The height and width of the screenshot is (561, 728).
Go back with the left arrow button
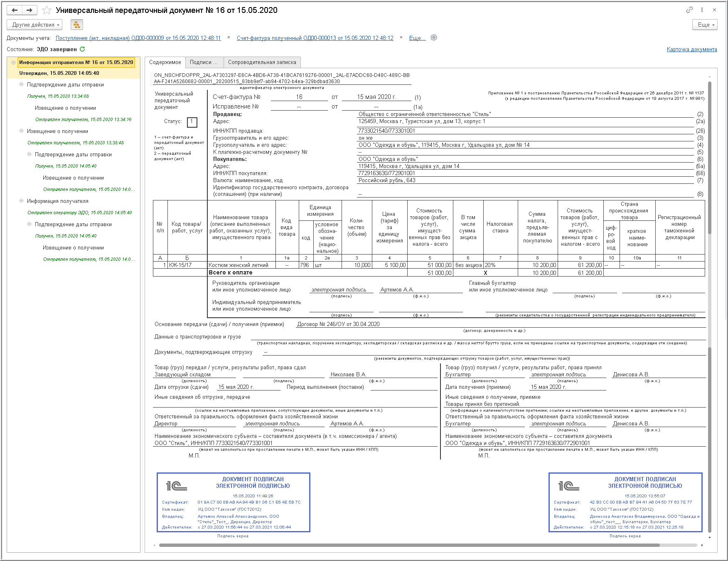[15, 10]
